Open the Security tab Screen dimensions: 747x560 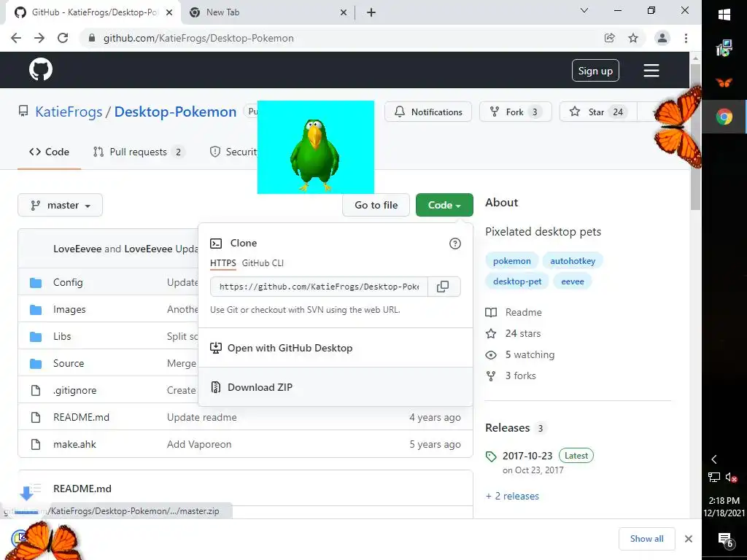[233, 152]
